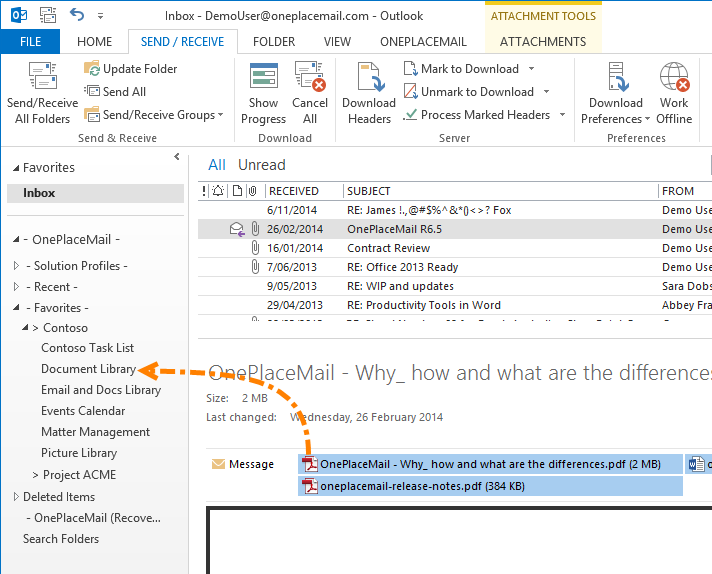Click the Send/Receive All Folders icon
Image resolution: width=712 pixels, height=574 pixels.
pyautogui.click(x=43, y=77)
